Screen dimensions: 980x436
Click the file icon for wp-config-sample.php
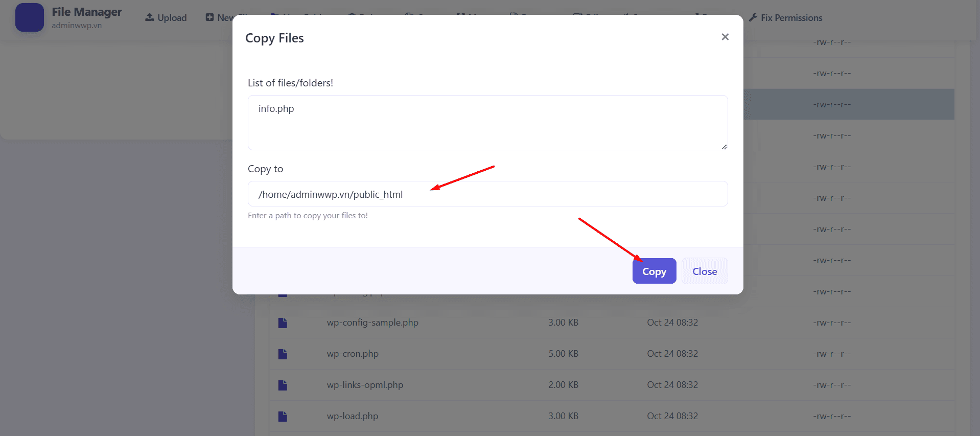coord(283,323)
